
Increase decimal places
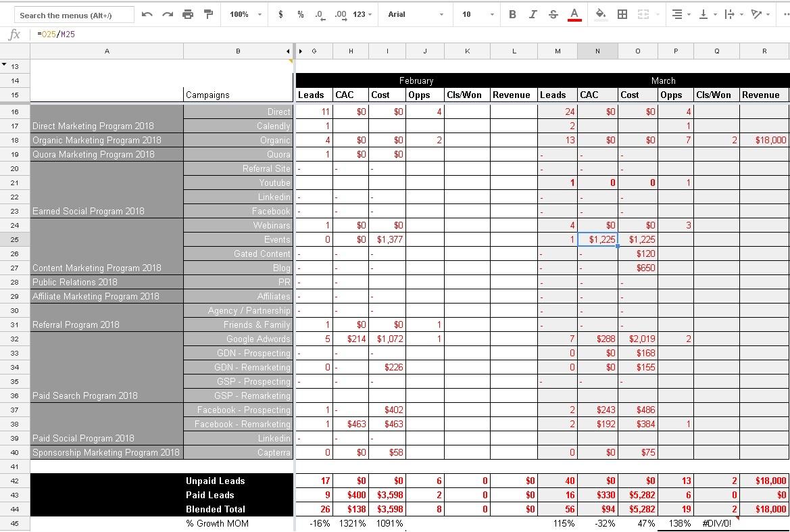coord(341,15)
